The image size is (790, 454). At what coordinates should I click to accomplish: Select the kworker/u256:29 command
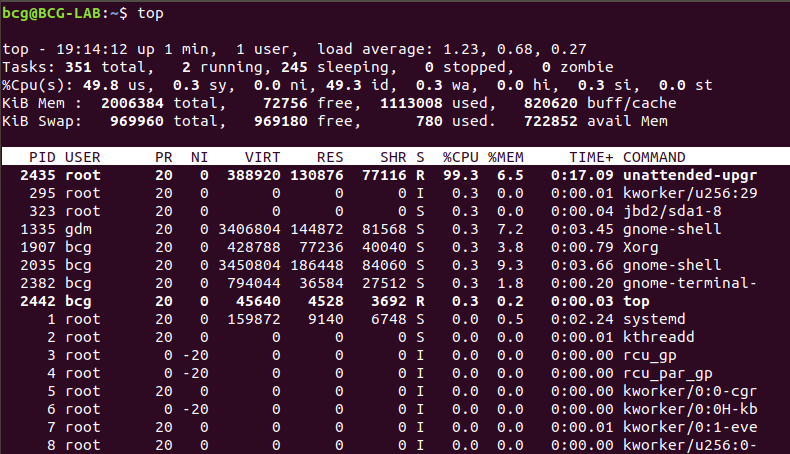690,193
